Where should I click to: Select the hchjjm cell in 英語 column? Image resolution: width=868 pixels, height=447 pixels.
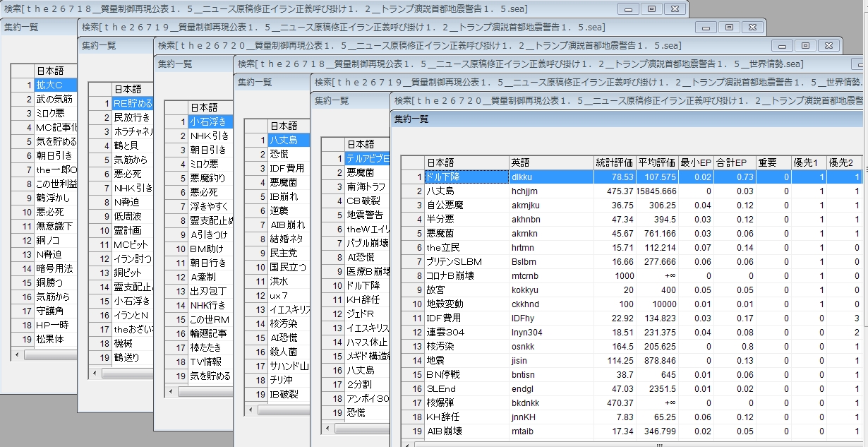point(550,191)
